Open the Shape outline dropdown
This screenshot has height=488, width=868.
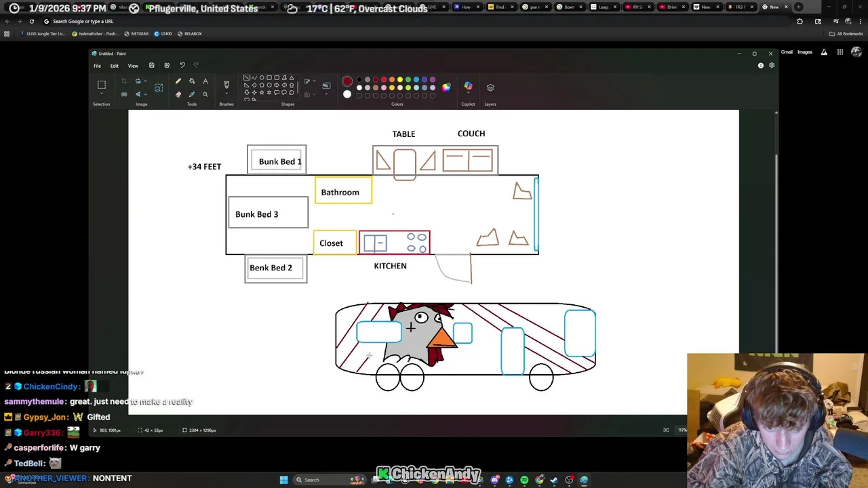pyautogui.click(x=313, y=81)
